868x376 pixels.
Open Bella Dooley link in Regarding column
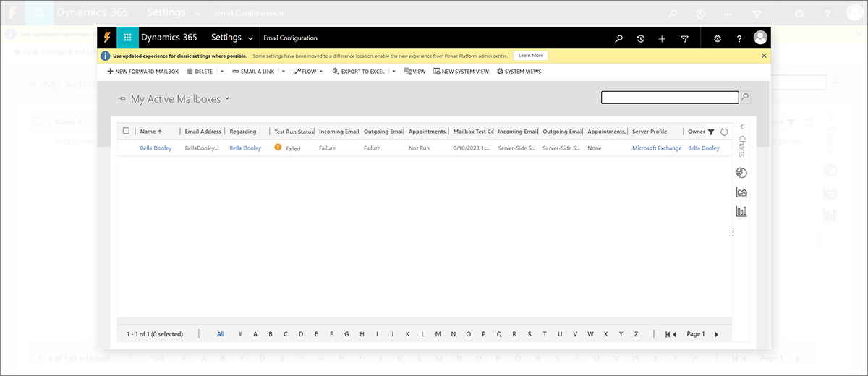245,148
